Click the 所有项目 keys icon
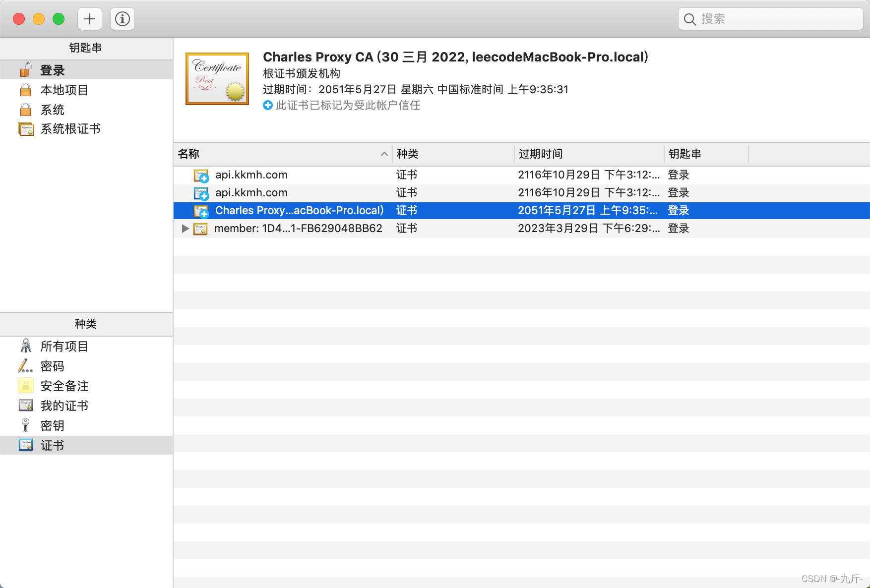 tap(25, 346)
